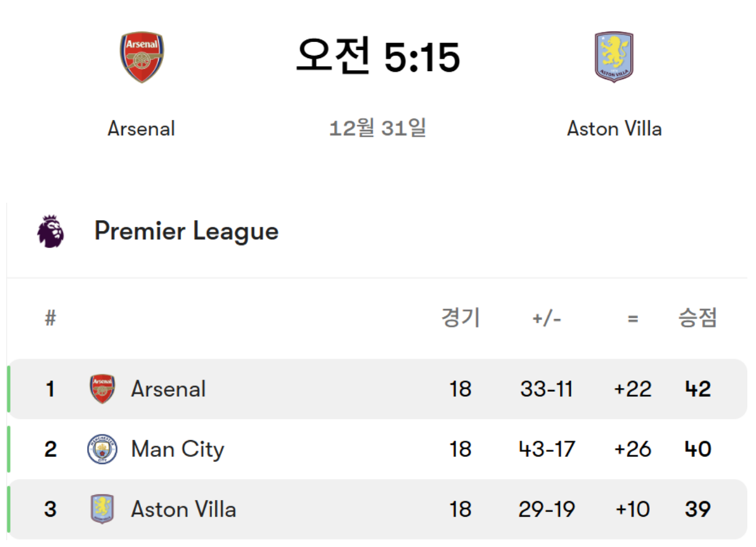
Task: Click the = goal difference column header
Action: (632, 318)
